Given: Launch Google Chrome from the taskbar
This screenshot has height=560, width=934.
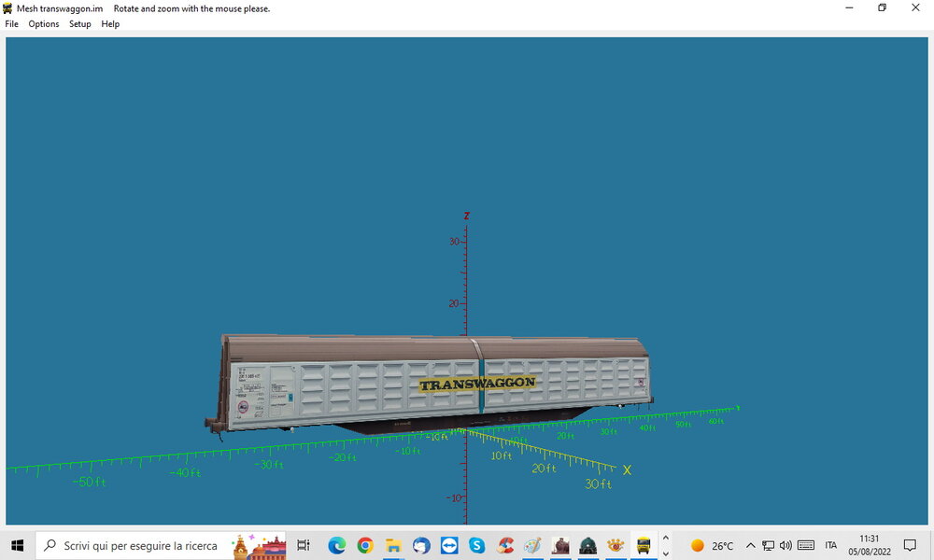Looking at the screenshot, I should (365, 545).
